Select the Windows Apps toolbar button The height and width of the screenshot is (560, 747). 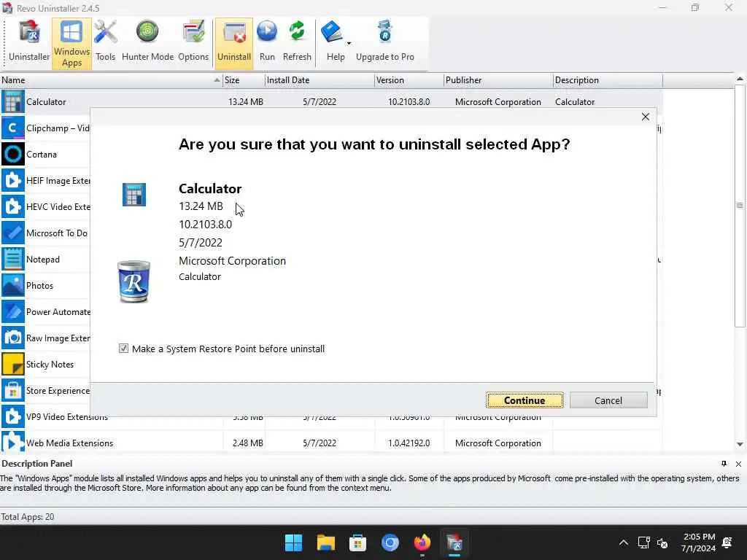tap(71, 43)
